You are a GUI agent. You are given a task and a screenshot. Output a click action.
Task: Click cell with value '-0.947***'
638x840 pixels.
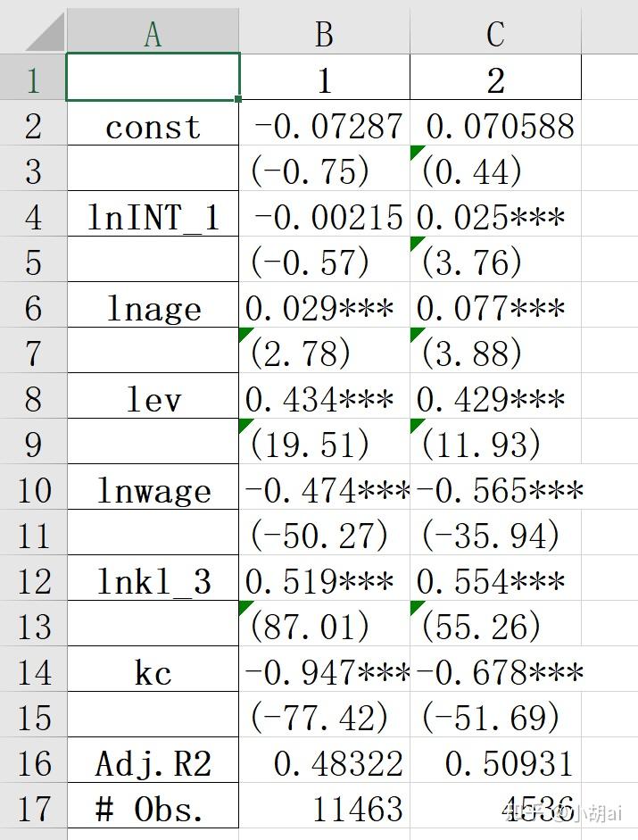pyautogui.click(x=325, y=670)
